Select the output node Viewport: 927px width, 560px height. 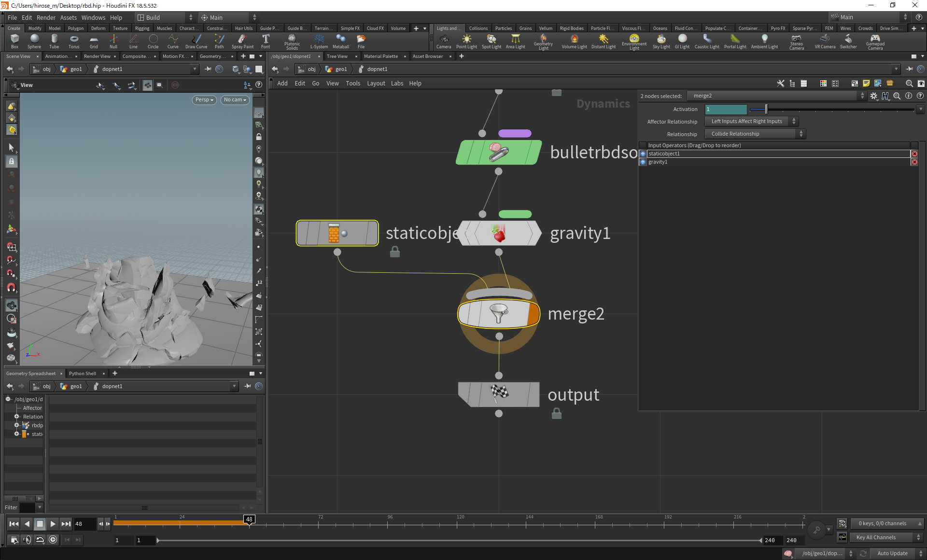[x=499, y=394]
